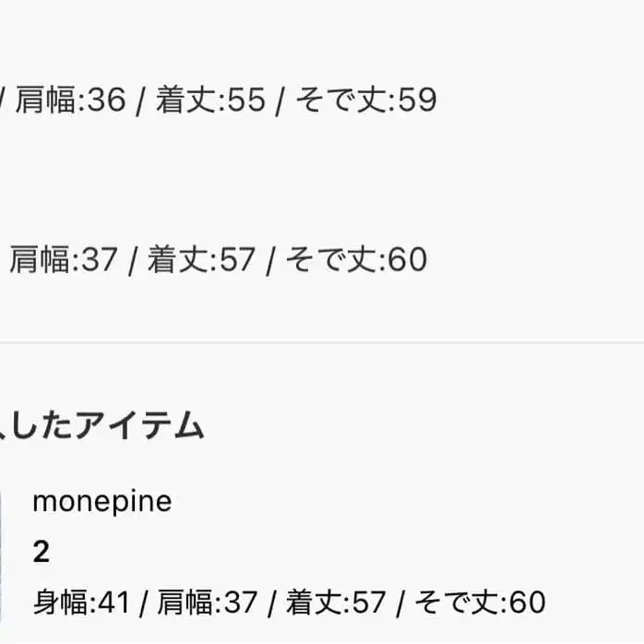Click 身幅:41 under the monepine item
Viewport: 644px width, 644px height.
[81, 603]
